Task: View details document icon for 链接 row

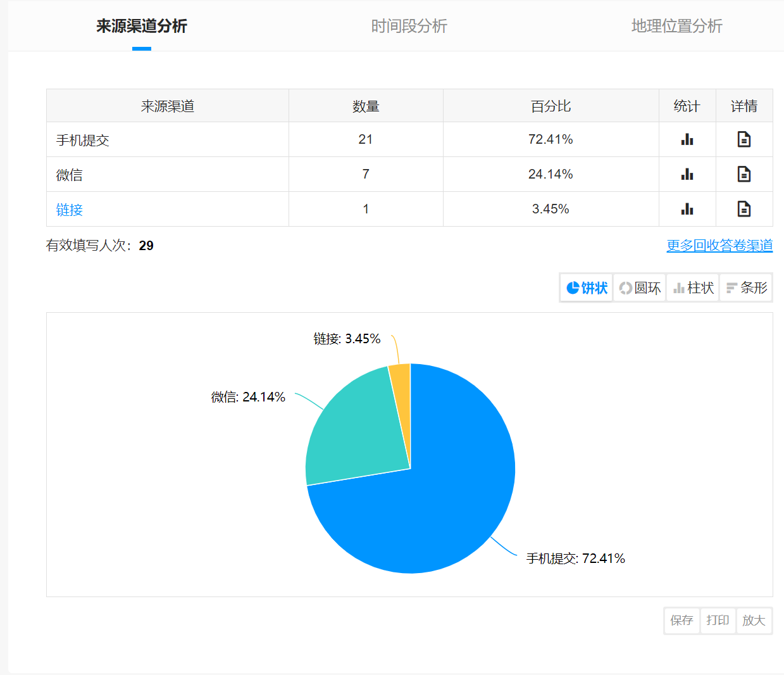Action: tap(744, 209)
